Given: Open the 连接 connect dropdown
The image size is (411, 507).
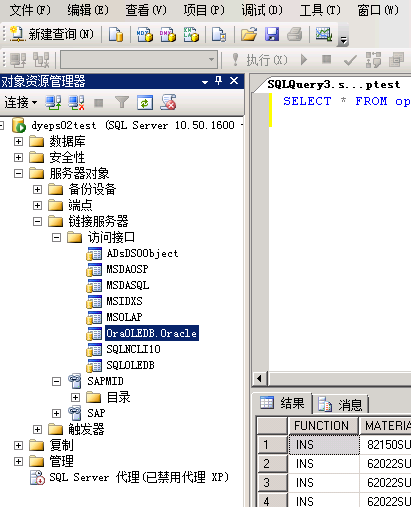Looking at the screenshot, I should (x=20, y=102).
